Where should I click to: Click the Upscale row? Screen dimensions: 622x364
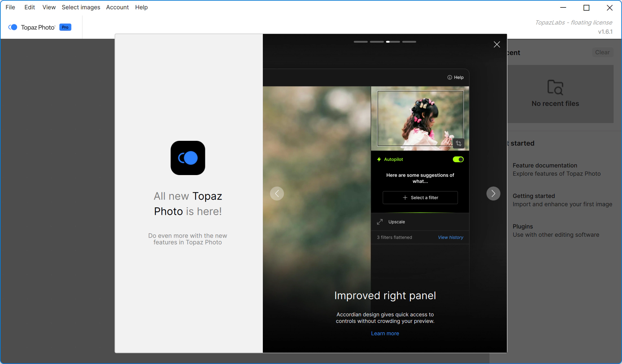[x=420, y=222]
